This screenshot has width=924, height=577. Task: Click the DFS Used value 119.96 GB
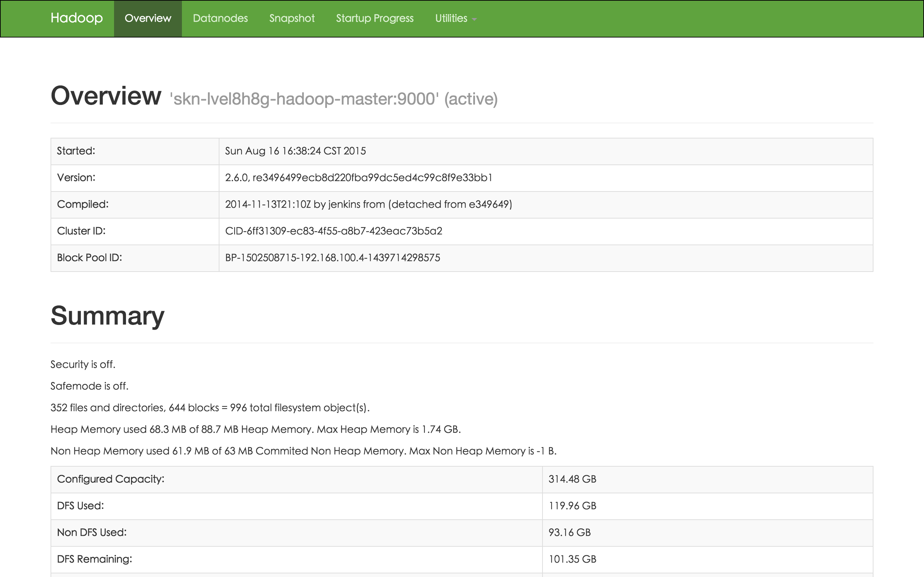coord(572,506)
